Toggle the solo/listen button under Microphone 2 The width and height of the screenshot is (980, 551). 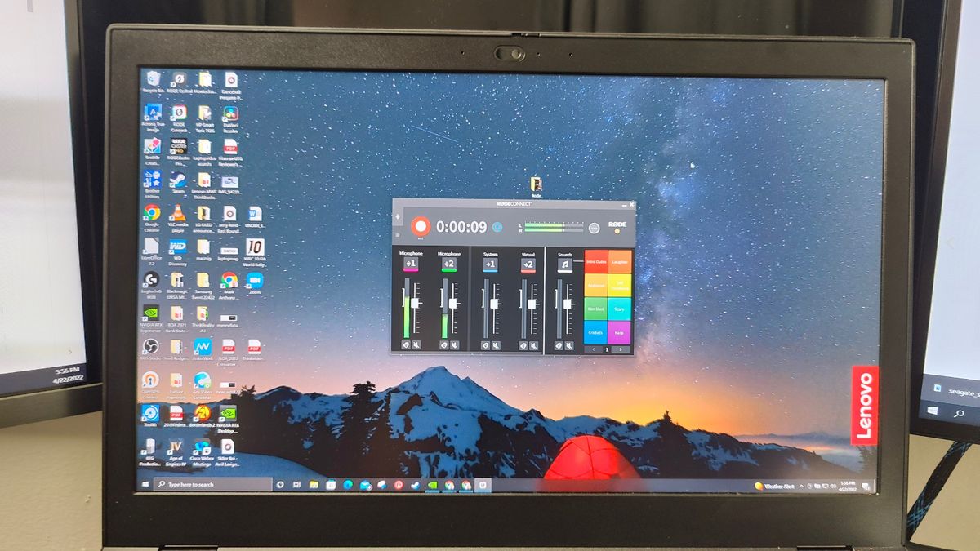click(x=444, y=345)
